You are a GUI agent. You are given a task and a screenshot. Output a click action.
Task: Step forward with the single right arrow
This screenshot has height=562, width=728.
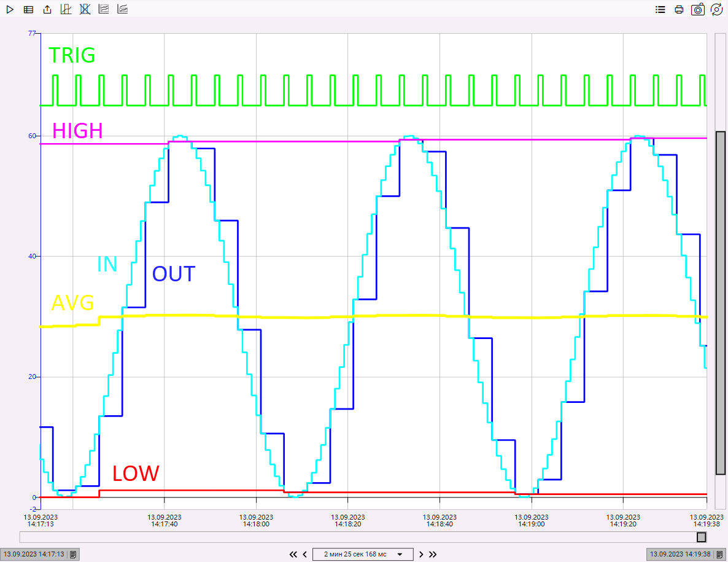tap(421, 554)
